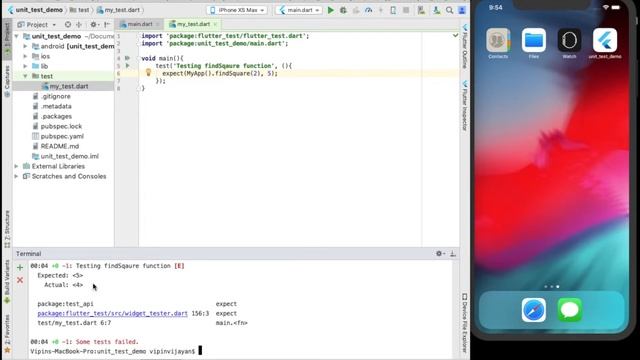The height and width of the screenshot is (360, 640).
Task: Open the Terminal gear settings
Action: [440, 253]
